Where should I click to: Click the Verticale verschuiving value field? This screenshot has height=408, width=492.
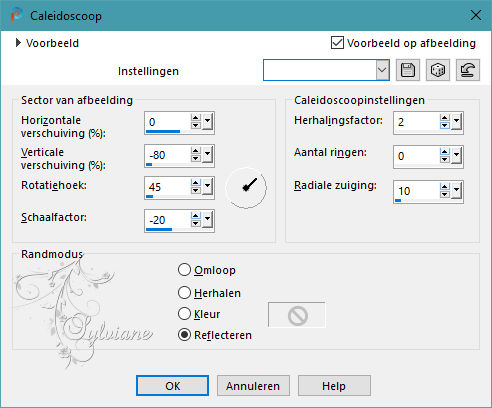pos(168,155)
